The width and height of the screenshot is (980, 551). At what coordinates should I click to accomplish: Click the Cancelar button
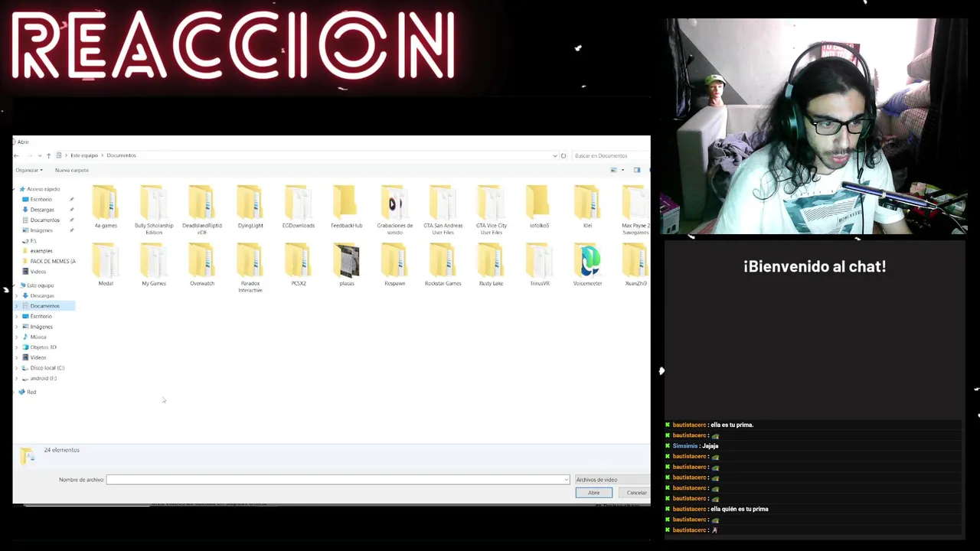635,493
